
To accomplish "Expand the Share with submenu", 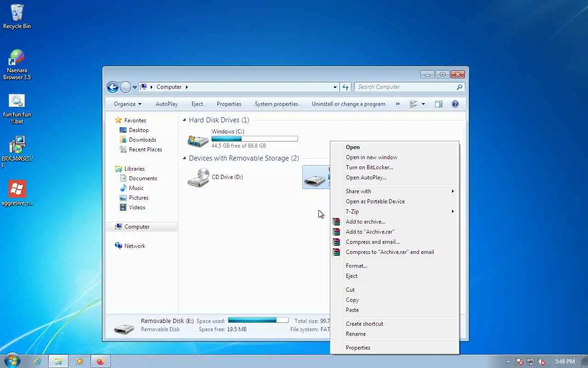I will point(395,191).
